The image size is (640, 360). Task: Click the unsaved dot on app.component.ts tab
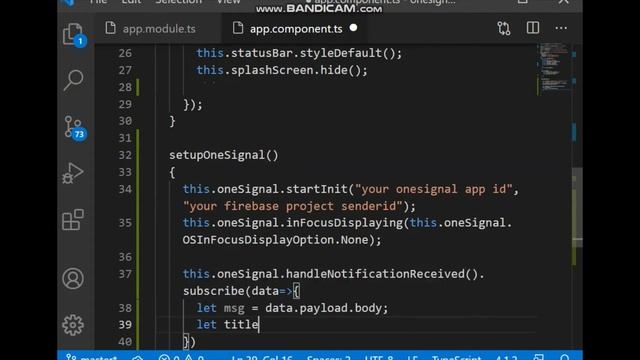point(353,28)
